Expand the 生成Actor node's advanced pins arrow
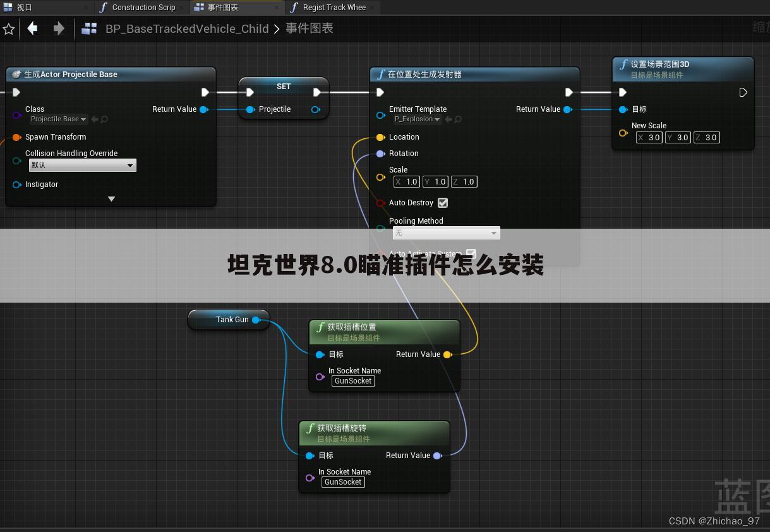Image resolution: width=770 pixels, height=532 pixels. point(111,199)
